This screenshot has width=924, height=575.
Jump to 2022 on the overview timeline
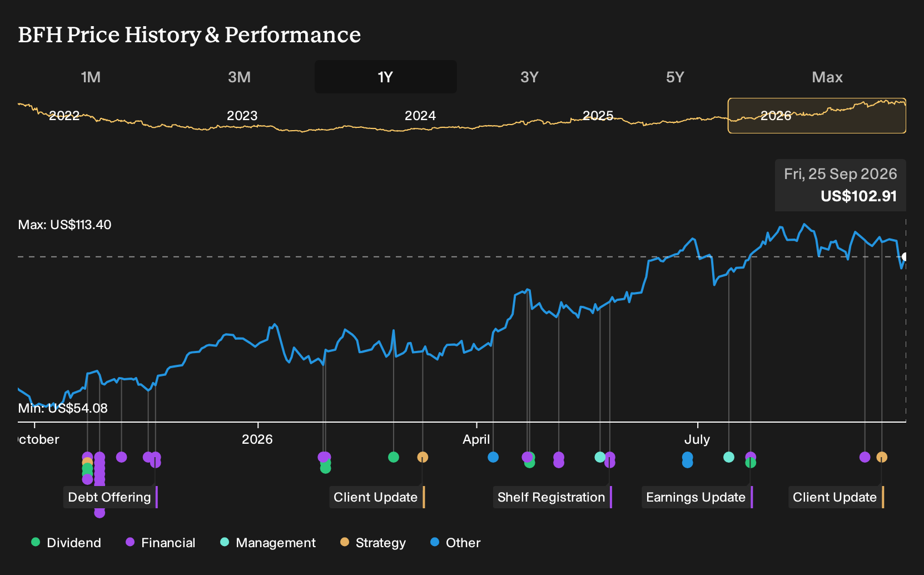[x=64, y=116]
